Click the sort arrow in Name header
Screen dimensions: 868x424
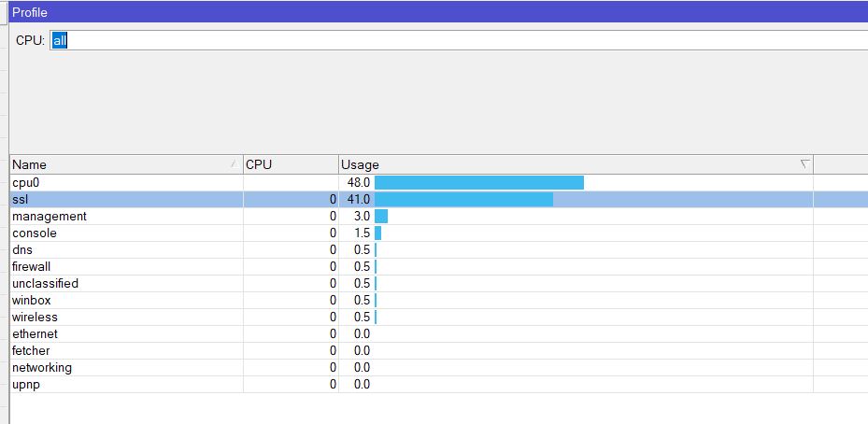[235, 163]
